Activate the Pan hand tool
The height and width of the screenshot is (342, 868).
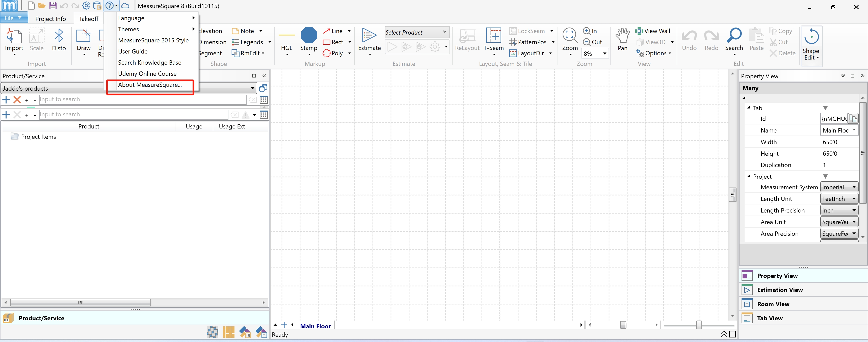pos(622,36)
